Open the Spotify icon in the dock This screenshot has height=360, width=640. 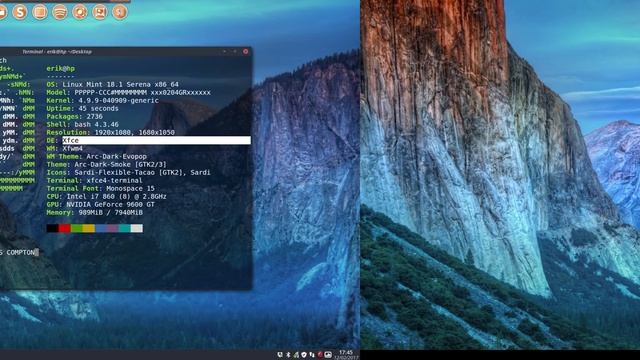pyautogui.click(x=60, y=12)
